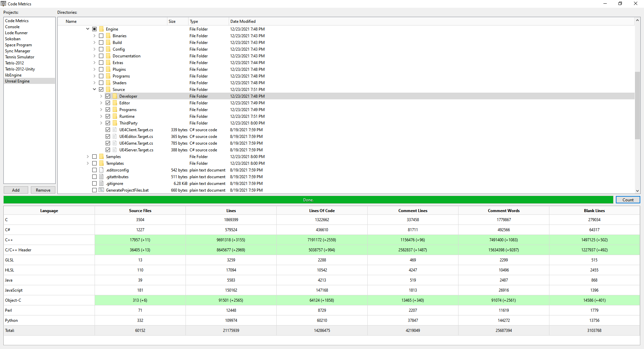
Task: Click the Developer folder icon
Action: coord(114,96)
